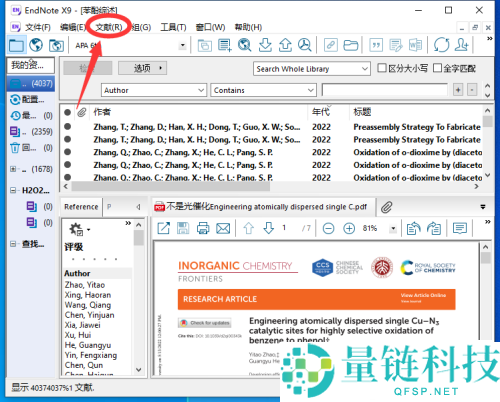Collapse 查找 group set in sidebar
500x402 pixels.
(x=13, y=244)
